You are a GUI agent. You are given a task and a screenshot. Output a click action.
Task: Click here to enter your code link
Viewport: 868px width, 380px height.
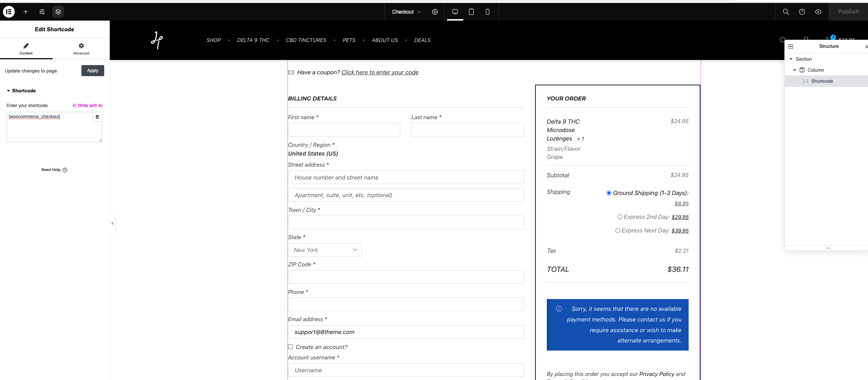[380, 72]
